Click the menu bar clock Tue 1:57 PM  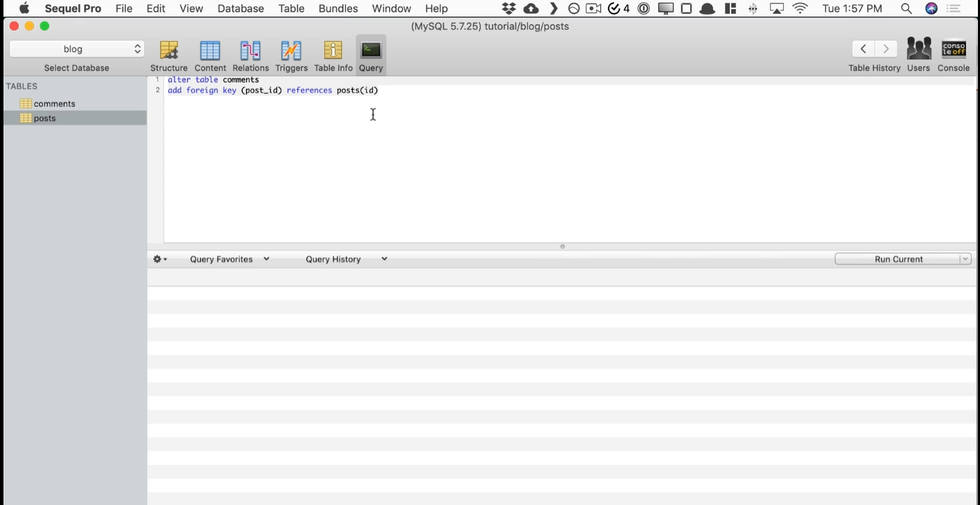tap(852, 8)
